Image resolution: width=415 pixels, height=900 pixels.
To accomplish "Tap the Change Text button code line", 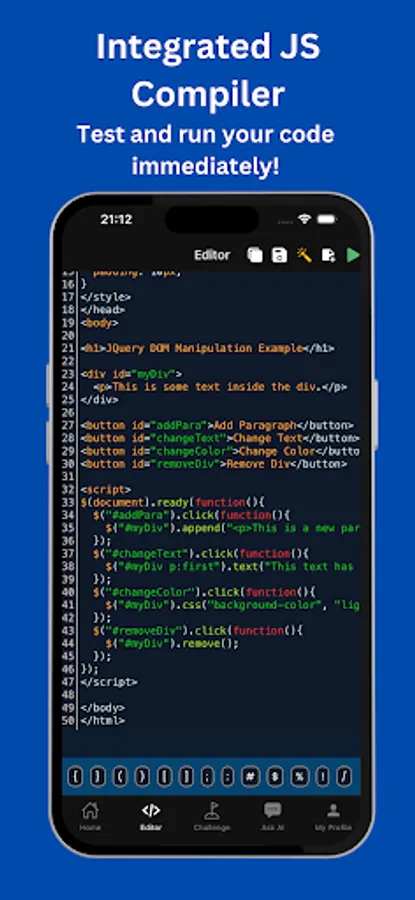I will (x=220, y=439).
